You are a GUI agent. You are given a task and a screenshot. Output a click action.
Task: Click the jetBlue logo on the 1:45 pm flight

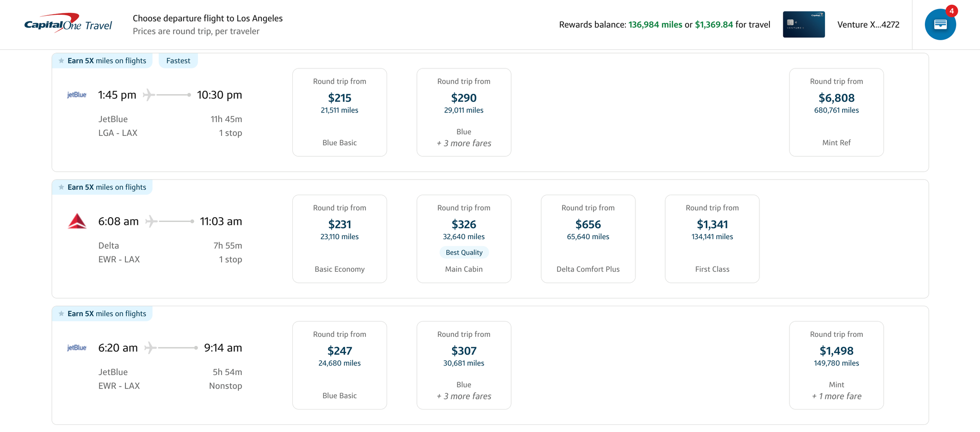pyautogui.click(x=76, y=95)
